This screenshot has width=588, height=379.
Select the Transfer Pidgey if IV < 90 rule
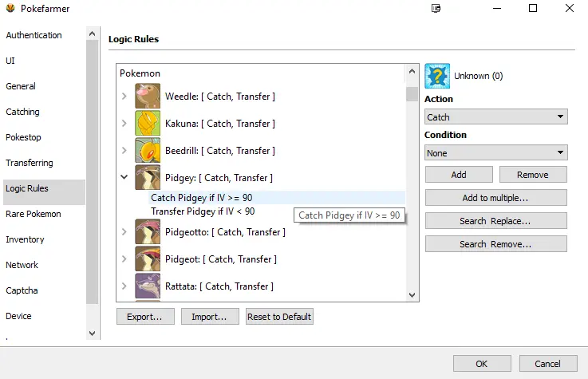pos(203,211)
